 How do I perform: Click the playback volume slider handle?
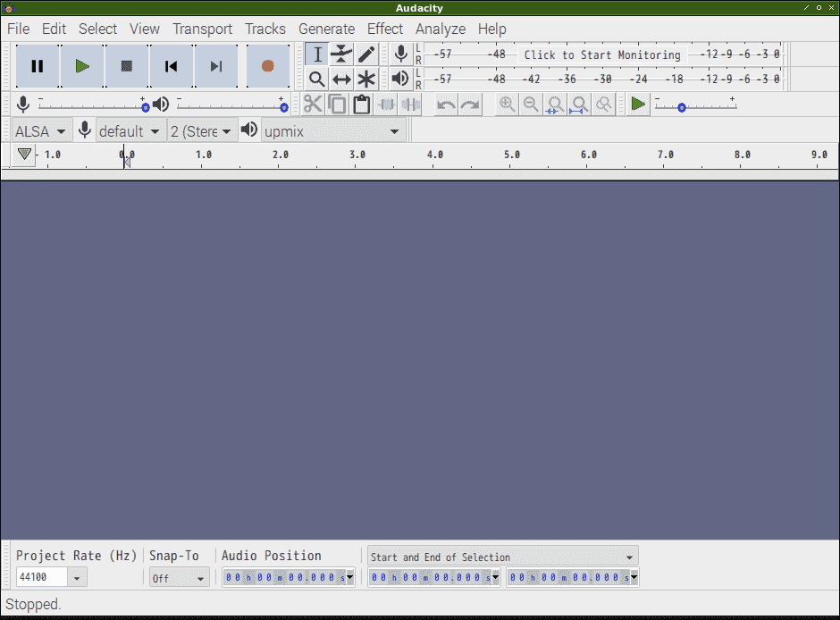coord(284,107)
